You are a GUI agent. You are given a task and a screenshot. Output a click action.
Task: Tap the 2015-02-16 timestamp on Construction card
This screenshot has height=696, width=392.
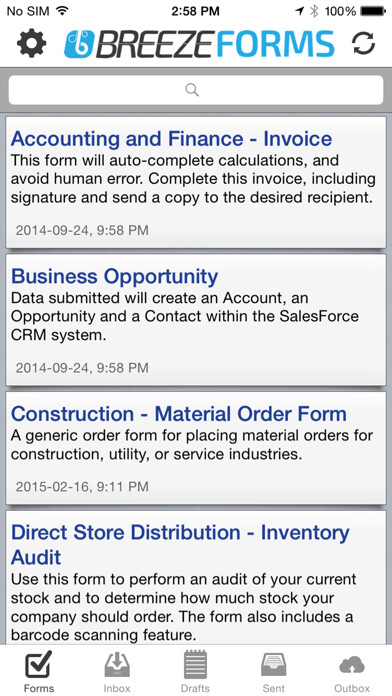[x=82, y=486]
